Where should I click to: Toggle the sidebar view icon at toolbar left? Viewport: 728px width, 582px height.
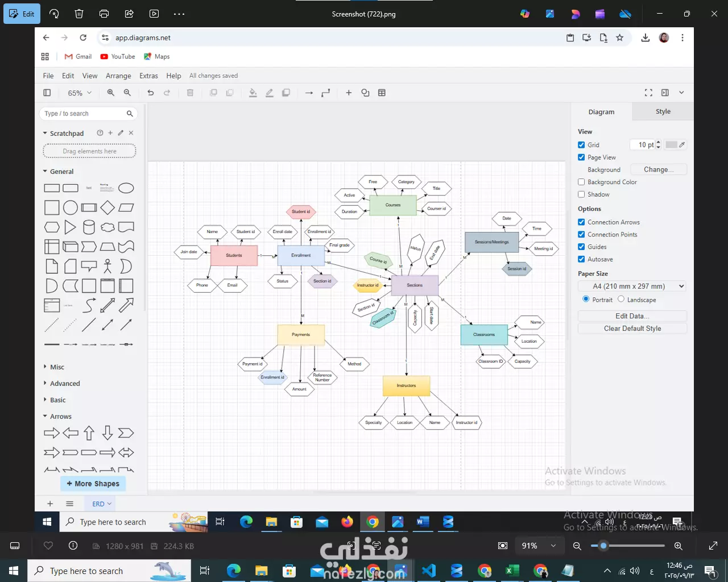[x=47, y=93]
